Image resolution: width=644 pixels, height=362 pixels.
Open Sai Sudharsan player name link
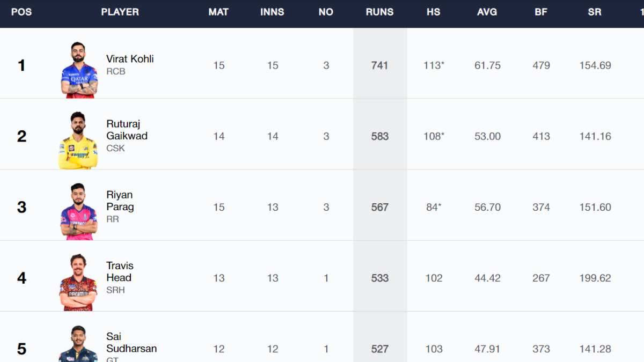pyautogui.click(x=131, y=342)
